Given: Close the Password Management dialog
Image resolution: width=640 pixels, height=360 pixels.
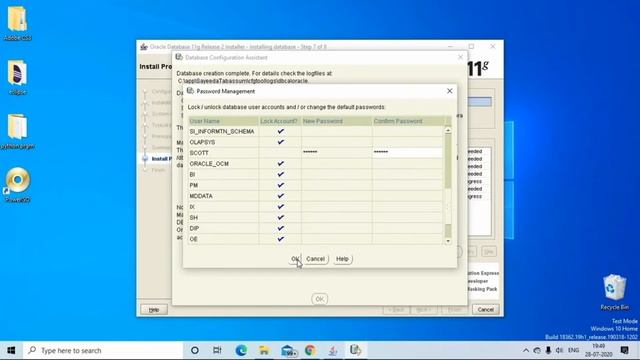Looking at the screenshot, I should pyautogui.click(x=449, y=91).
